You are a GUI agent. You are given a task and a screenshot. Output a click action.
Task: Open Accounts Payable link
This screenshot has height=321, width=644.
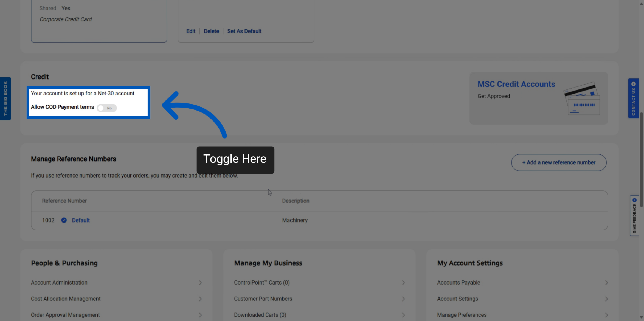click(x=459, y=283)
